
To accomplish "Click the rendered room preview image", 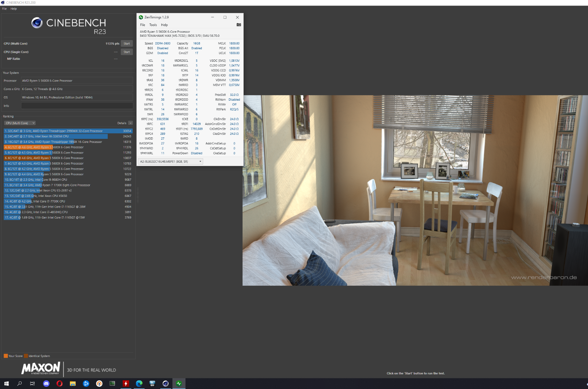I will [415, 190].
